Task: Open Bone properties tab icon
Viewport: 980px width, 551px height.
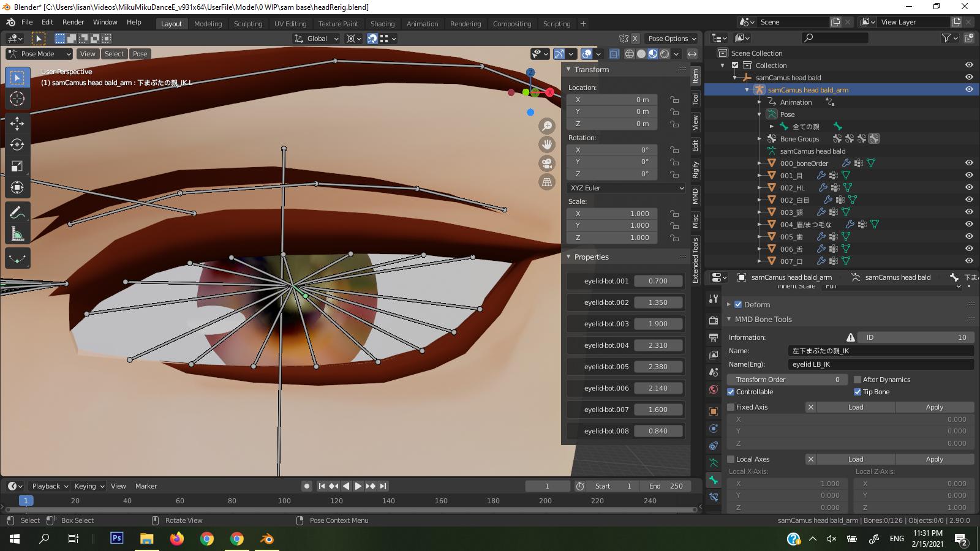Action: pyautogui.click(x=714, y=480)
